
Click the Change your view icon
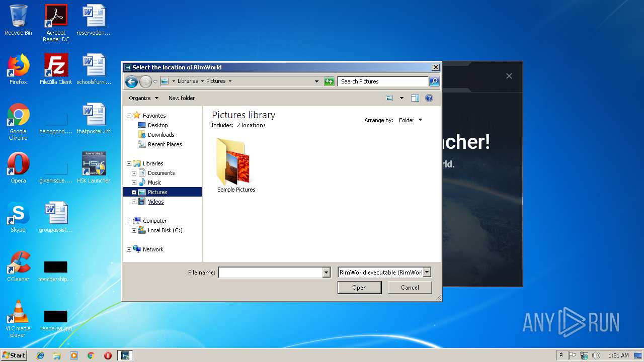[389, 98]
